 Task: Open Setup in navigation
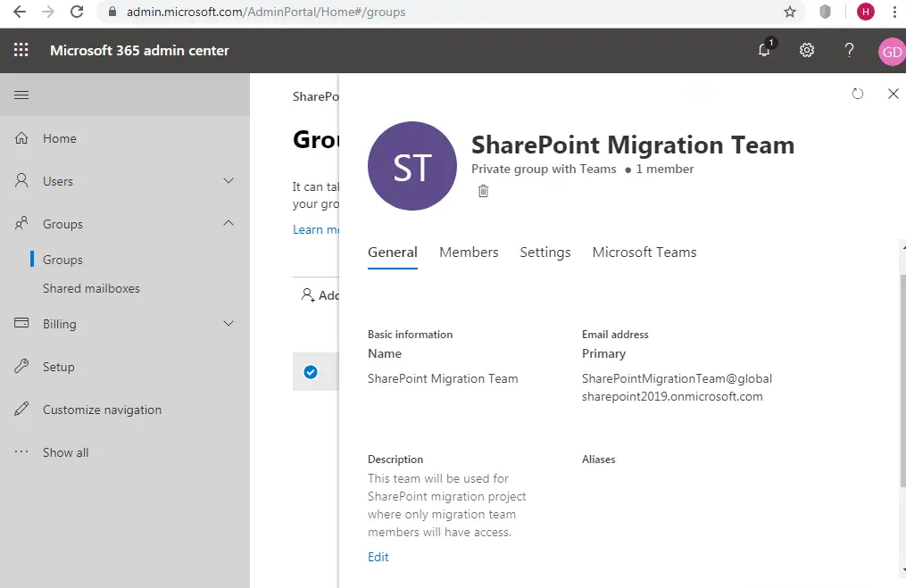pyautogui.click(x=58, y=367)
